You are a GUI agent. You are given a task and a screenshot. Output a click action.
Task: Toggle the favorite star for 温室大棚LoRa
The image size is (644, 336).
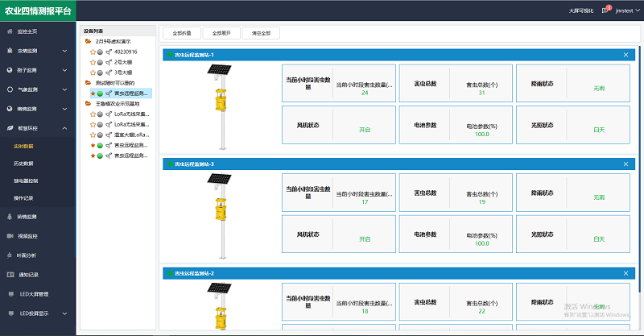(93, 135)
